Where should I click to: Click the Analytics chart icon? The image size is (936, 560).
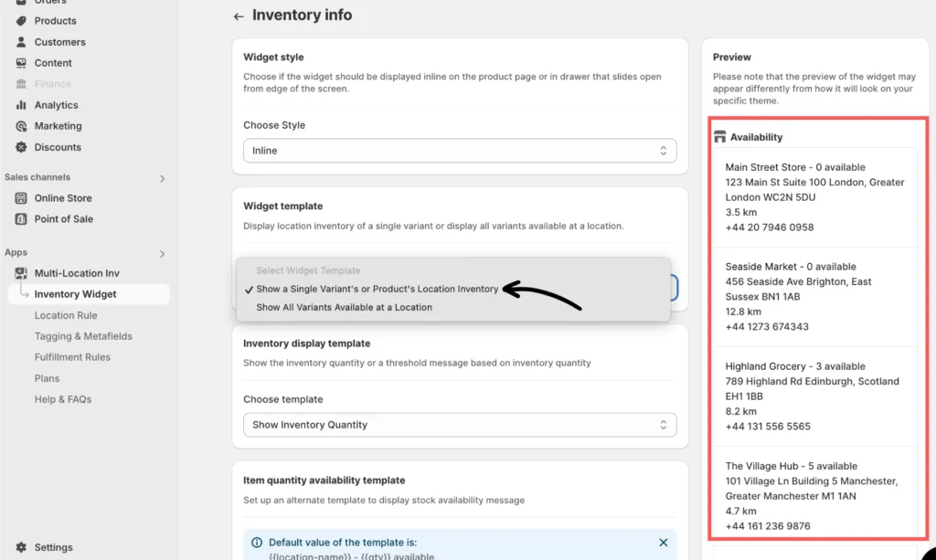[x=21, y=105]
